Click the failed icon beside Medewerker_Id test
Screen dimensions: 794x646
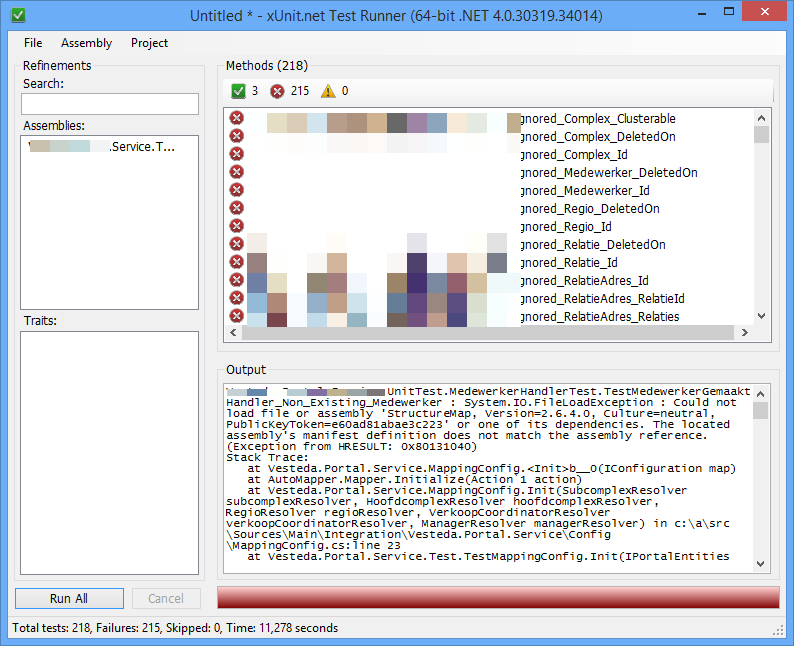[237, 190]
